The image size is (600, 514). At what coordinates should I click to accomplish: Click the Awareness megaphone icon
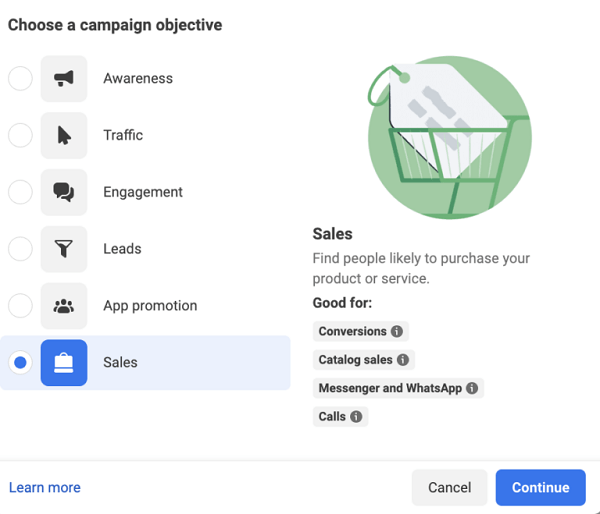pos(64,79)
